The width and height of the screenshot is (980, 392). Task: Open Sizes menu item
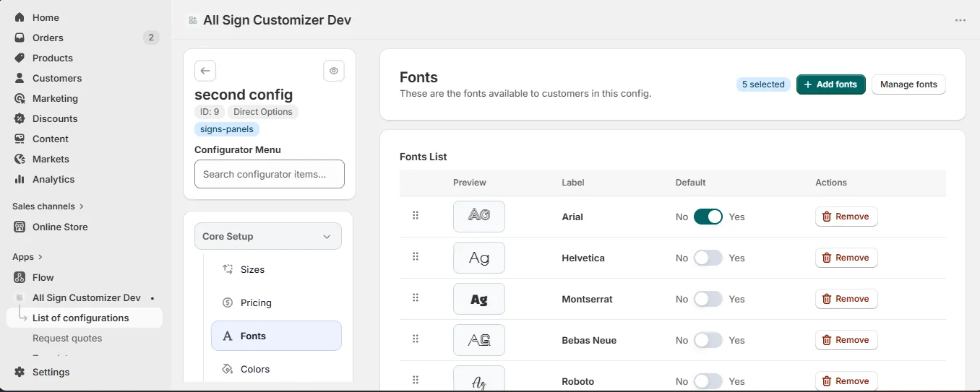[x=276, y=269]
